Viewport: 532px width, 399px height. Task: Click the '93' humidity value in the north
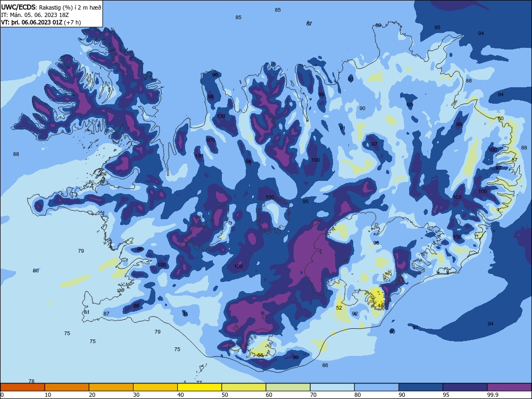(x=351, y=79)
